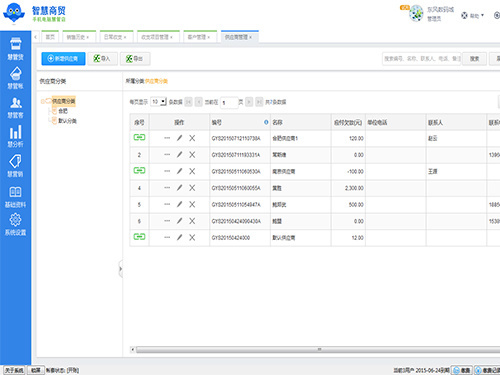Click the green link icon in 12.00 row

click(x=139, y=237)
